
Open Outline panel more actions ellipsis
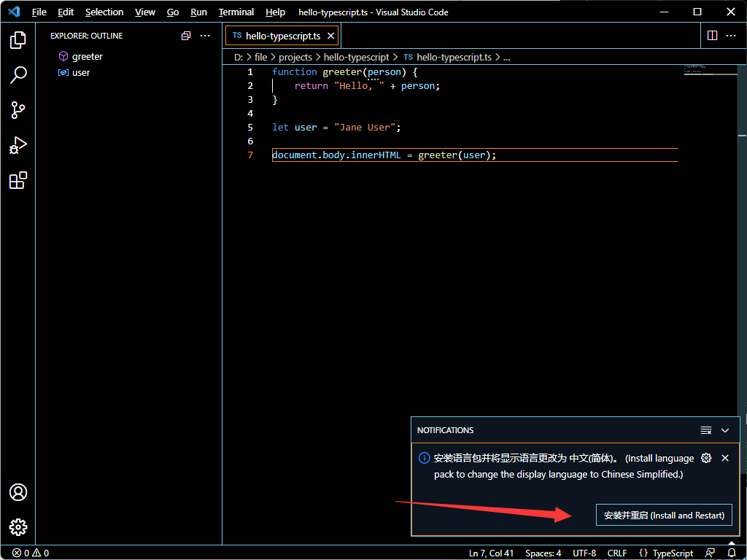click(205, 36)
